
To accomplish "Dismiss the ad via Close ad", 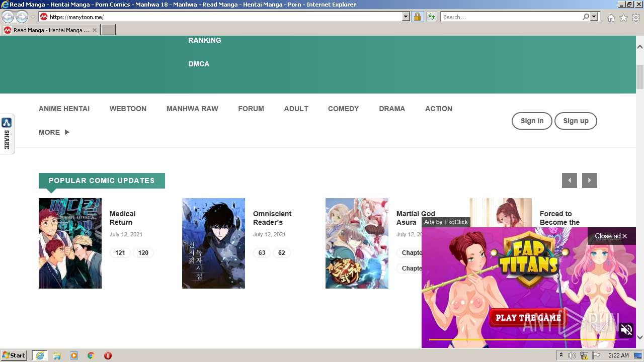I will coord(611,236).
